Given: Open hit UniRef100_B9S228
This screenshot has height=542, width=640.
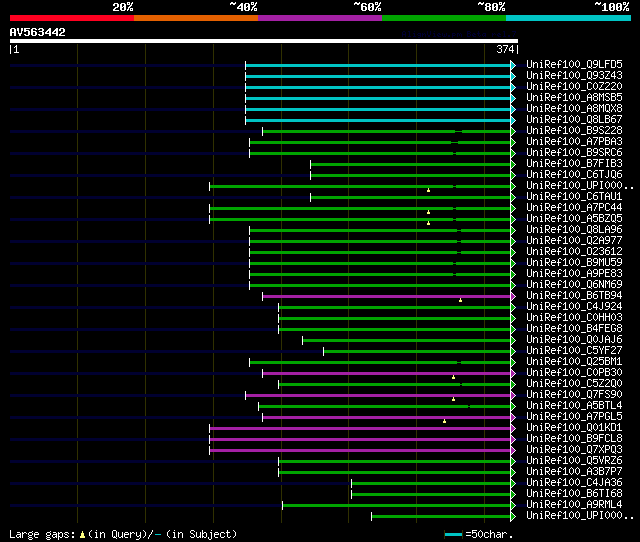Looking at the screenshot, I should pos(574,131).
